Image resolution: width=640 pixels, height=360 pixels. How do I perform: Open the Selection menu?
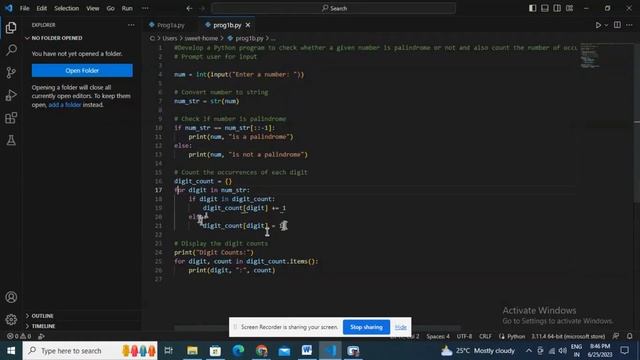pyautogui.click(x=67, y=8)
